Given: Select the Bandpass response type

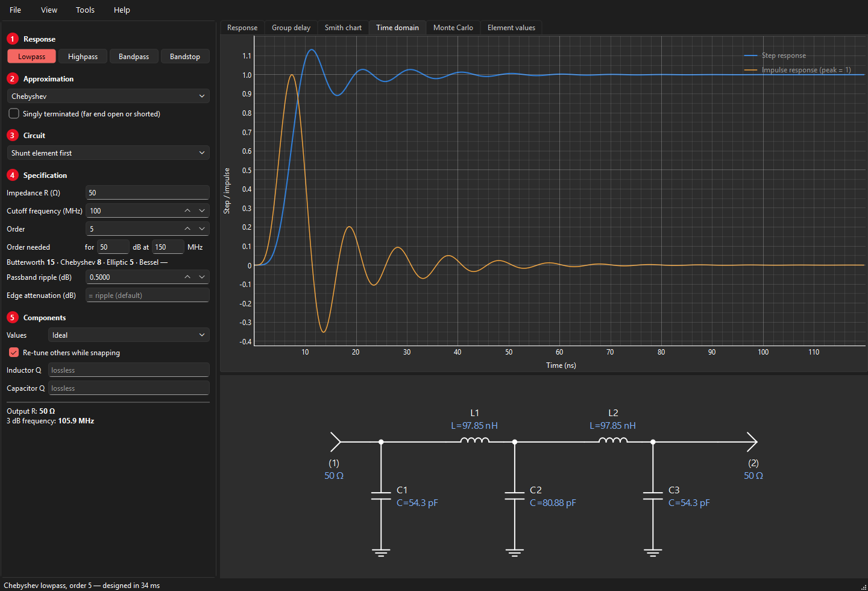Looking at the screenshot, I should (x=134, y=56).
